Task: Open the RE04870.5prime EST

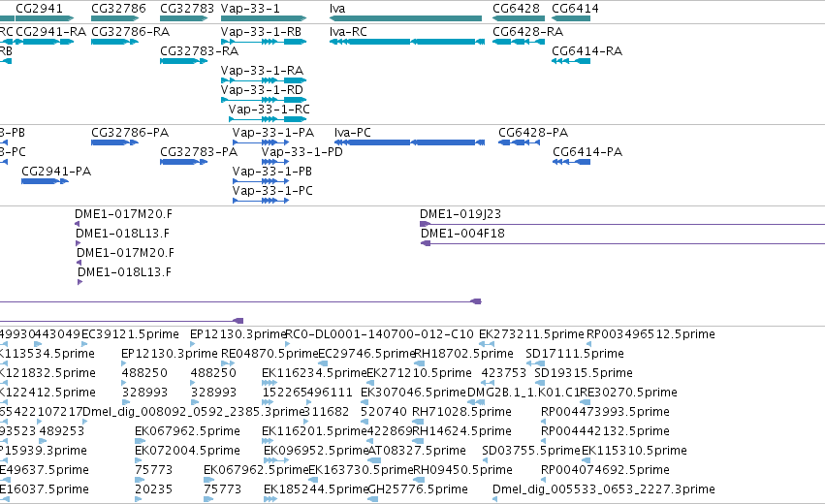Action: point(270,354)
